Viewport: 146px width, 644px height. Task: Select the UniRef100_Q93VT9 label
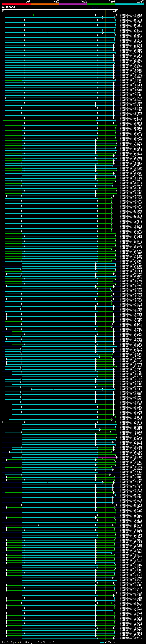tap(131, 32)
